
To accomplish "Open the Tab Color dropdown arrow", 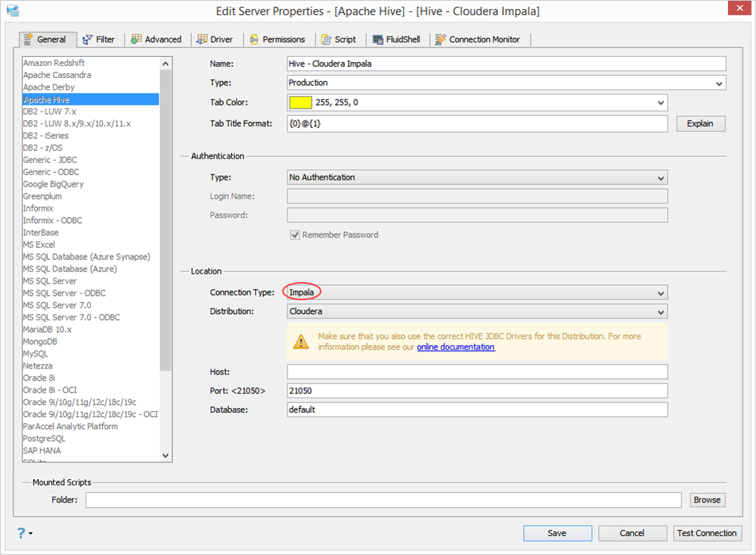I will click(x=660, y=102).
